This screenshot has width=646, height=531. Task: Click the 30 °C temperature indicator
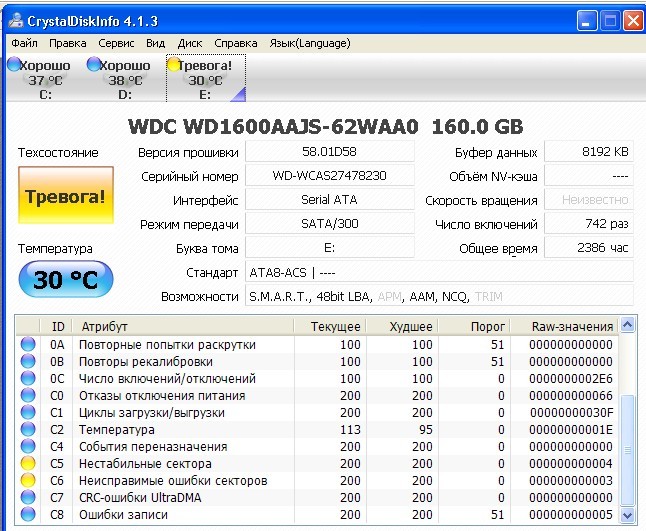click(x=66, y=279)
